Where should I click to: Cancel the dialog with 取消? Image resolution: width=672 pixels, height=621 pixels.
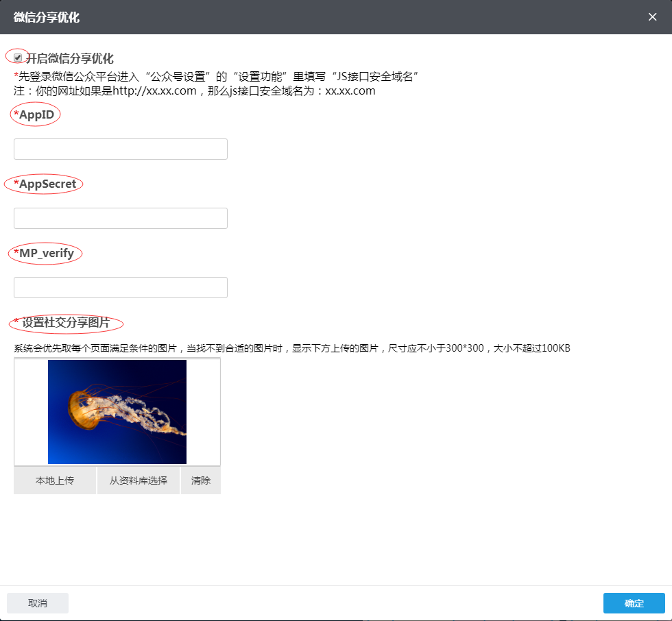[x=38, y=603]
